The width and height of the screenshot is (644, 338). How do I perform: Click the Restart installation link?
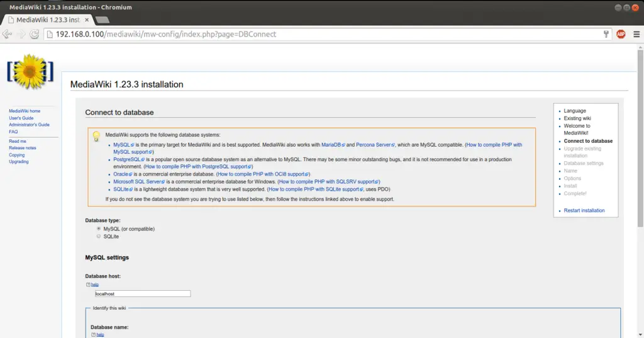point(584,210)
